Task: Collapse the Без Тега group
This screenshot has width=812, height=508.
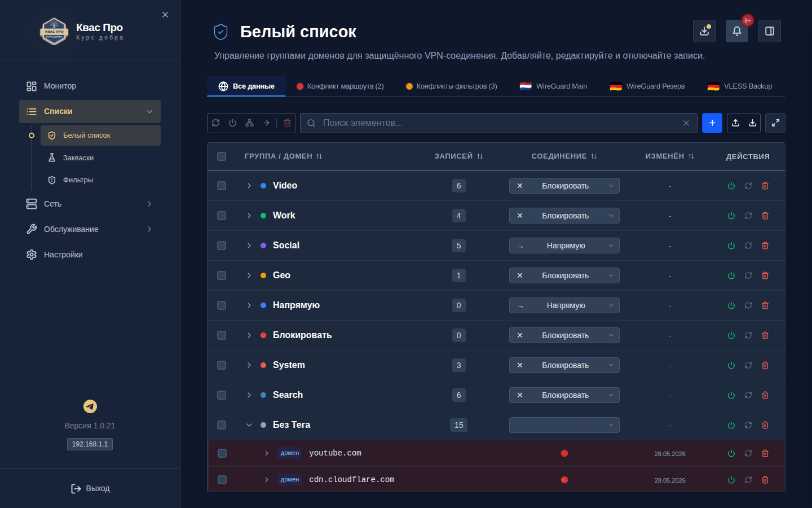Action: (x=249, y=425)
